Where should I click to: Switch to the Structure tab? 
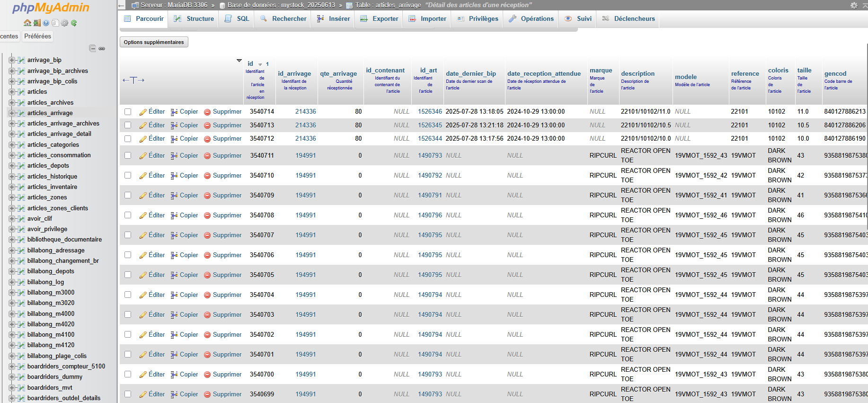tap(194, 19)
